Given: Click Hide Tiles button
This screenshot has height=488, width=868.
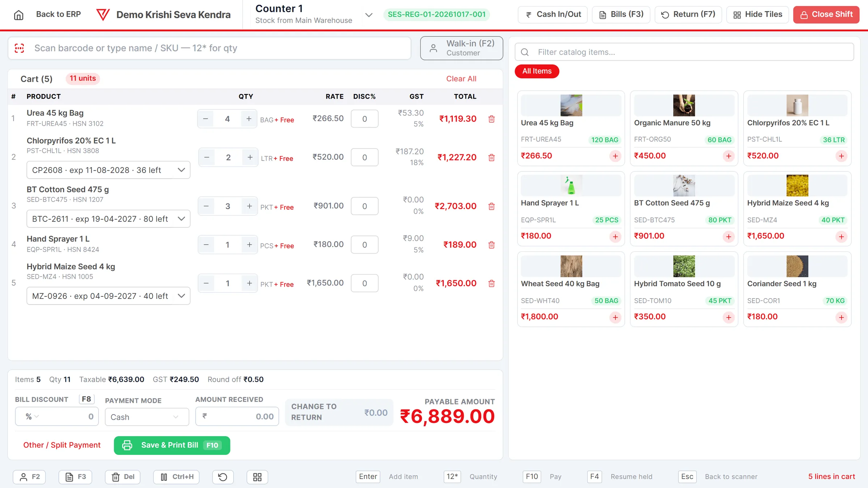Looking at the screenshot, I should tap(757, 15).
